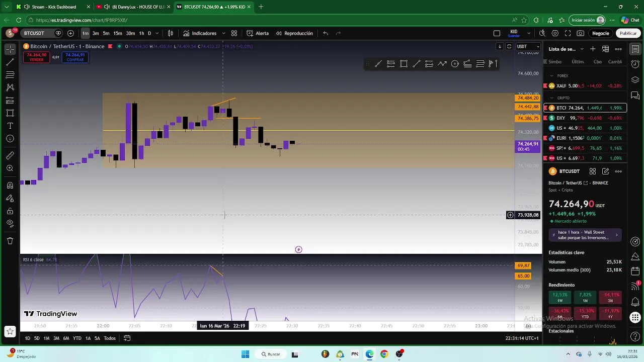The height and width of the screenshot is (362, 644).
Task: Open watchlist advanced view table icon
Action: coord(606,49)
